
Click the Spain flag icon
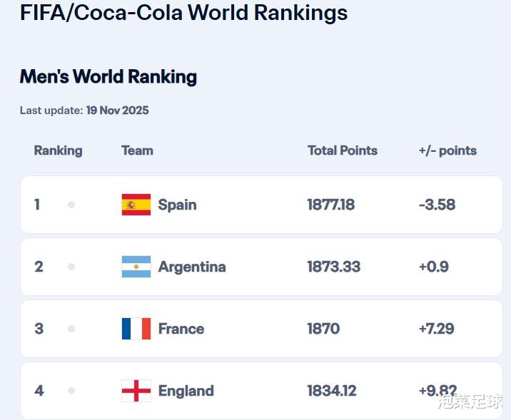136,205
